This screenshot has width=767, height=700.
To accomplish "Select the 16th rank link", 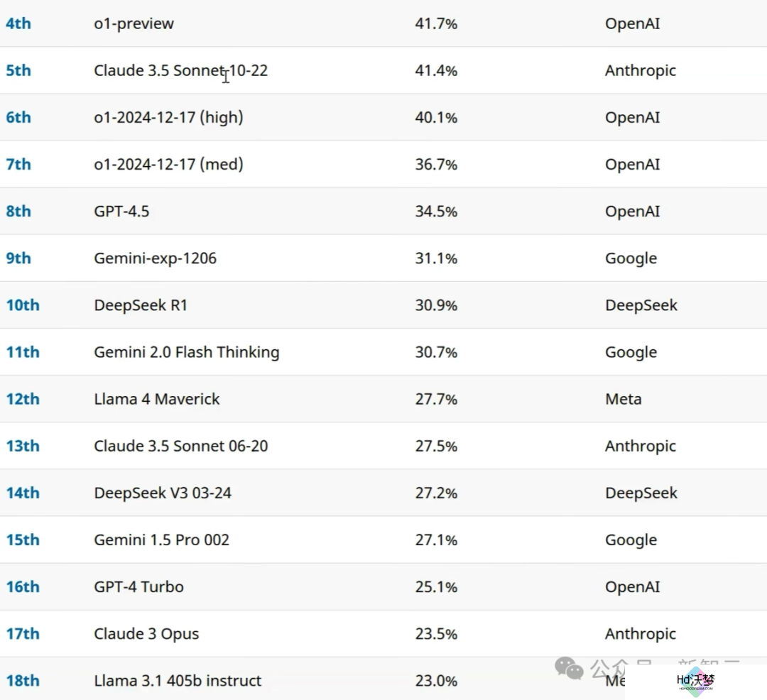I will [x=23, y=586].
